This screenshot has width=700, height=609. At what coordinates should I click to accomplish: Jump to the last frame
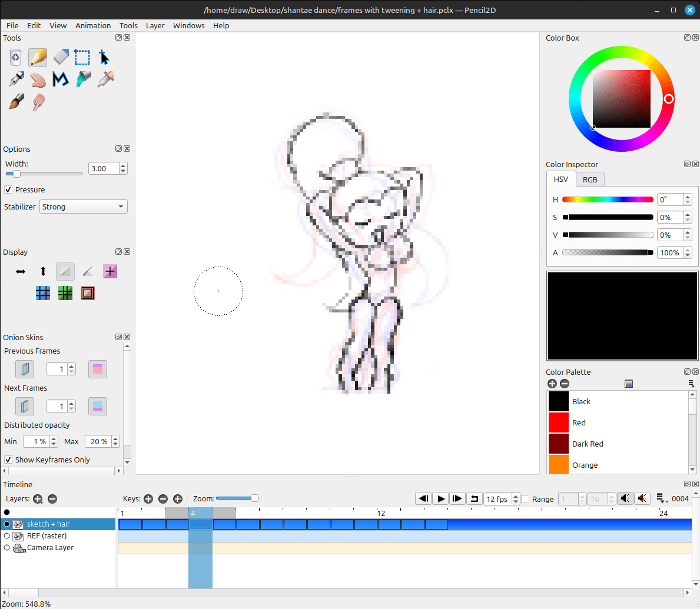click(457, 498)
